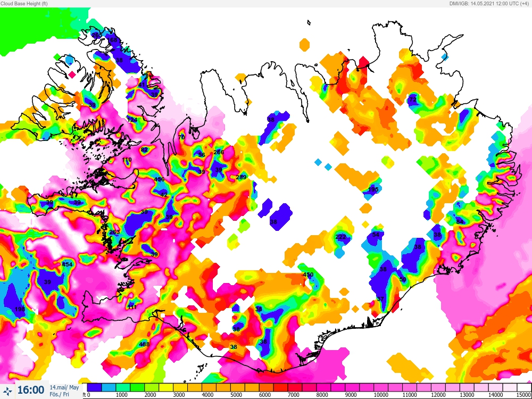Pick the yellow 2500 ft legend swatch
Image resolution: width=532 pixels, height=399 pixels.
click(166, 387)
